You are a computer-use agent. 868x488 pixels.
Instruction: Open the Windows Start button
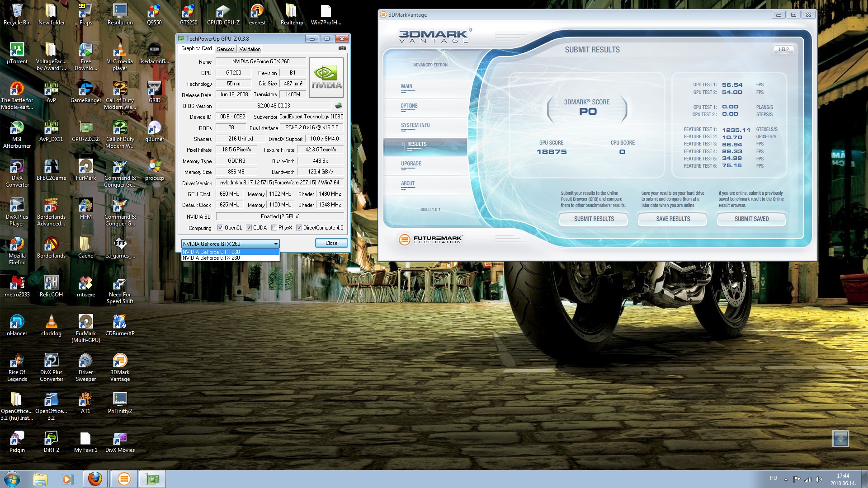[x=12, y=479]
